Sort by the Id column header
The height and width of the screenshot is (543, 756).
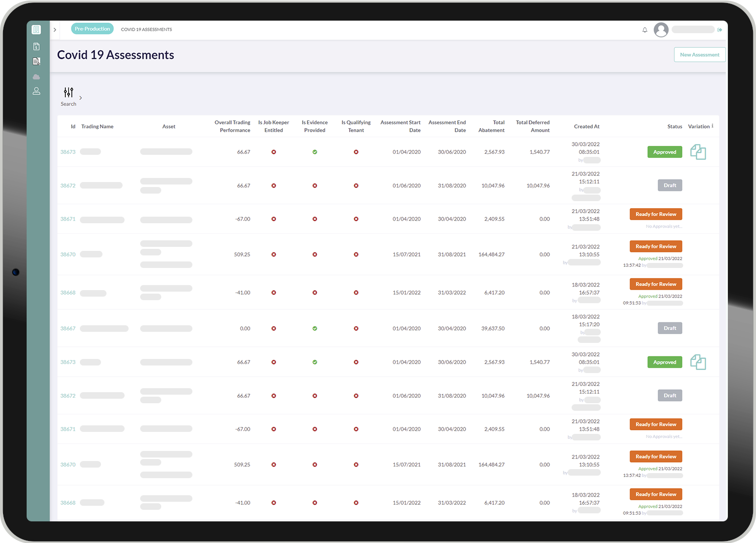coord(73,127)
